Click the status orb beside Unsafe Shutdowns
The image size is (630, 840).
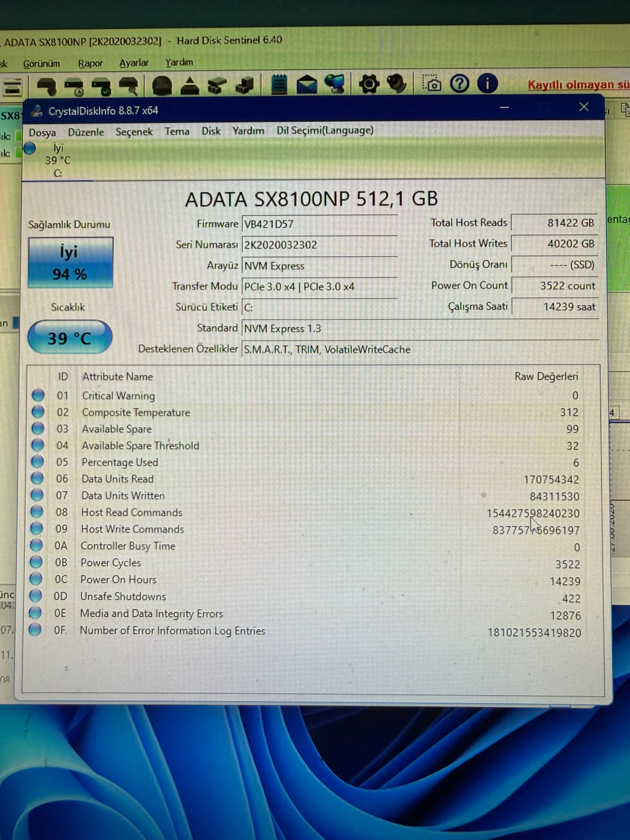[x=35, y=596]
